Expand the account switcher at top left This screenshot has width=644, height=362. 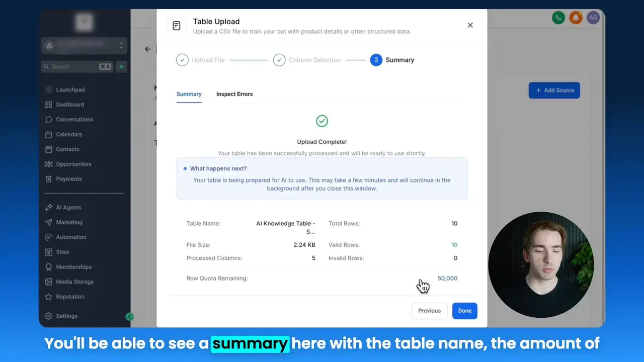point(84,45)
